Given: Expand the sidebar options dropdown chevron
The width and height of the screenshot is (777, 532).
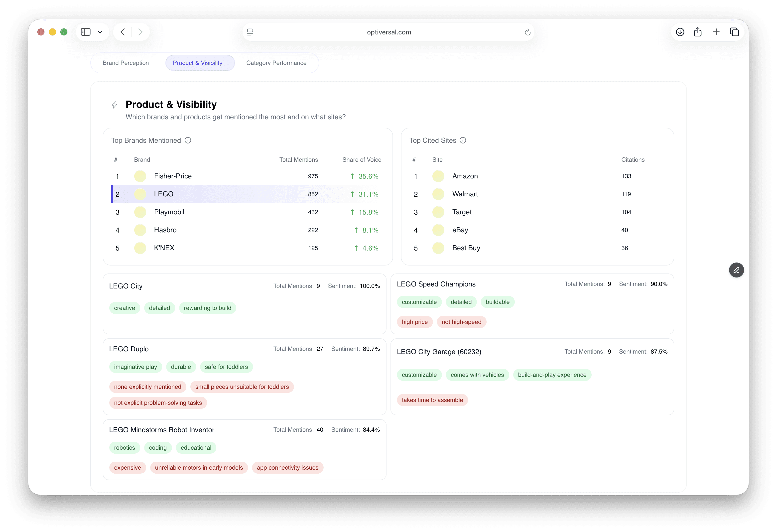Looking at the screenshot, I should 100,32.
